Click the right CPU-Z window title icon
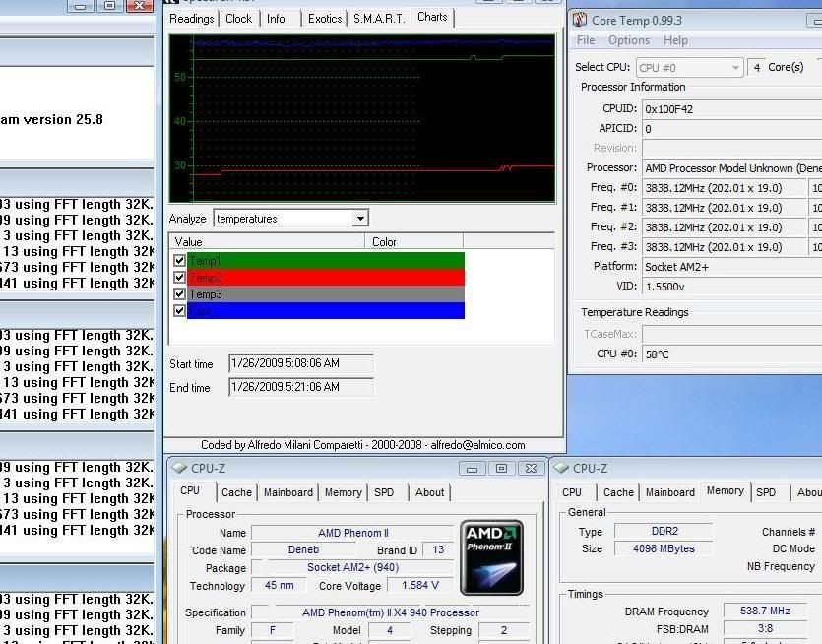The image size is (822, 644). [x=561, y=468]
